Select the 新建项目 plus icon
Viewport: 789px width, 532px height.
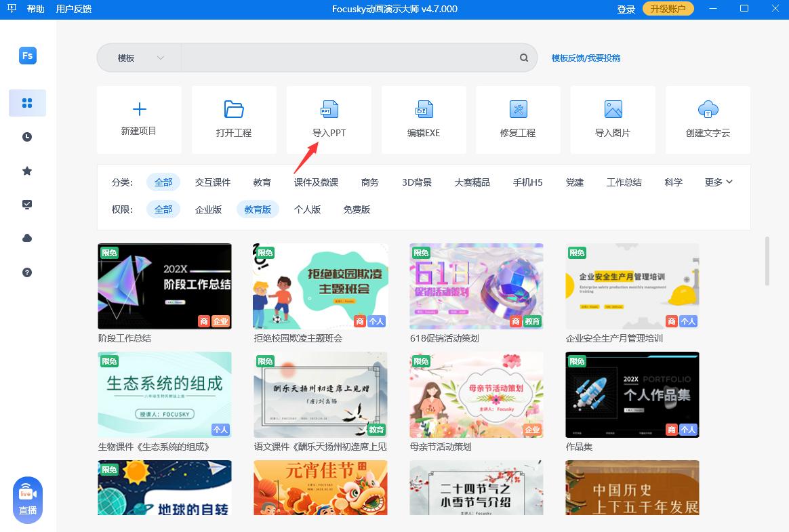point(139,108)
